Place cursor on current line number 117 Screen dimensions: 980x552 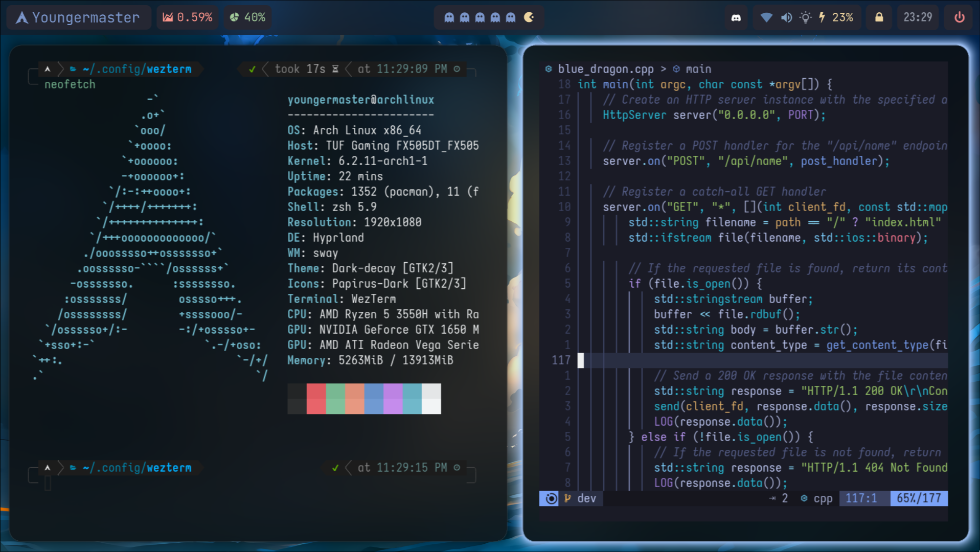(x=561, y=360)
